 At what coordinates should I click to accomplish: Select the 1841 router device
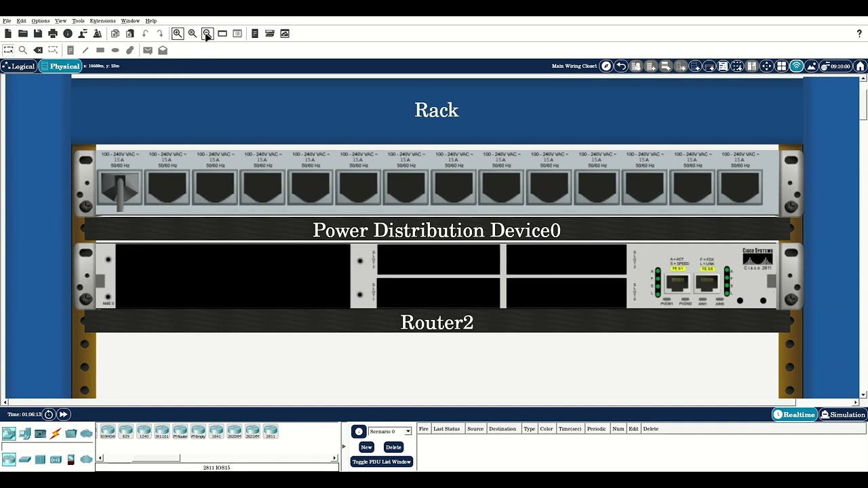click(216, 432)
